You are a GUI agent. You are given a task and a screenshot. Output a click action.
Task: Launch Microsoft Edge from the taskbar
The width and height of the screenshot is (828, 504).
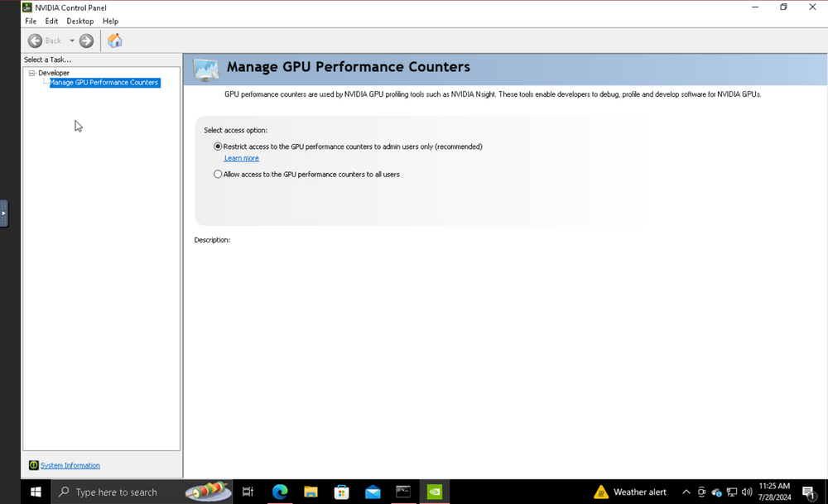(x=280, y=492)
